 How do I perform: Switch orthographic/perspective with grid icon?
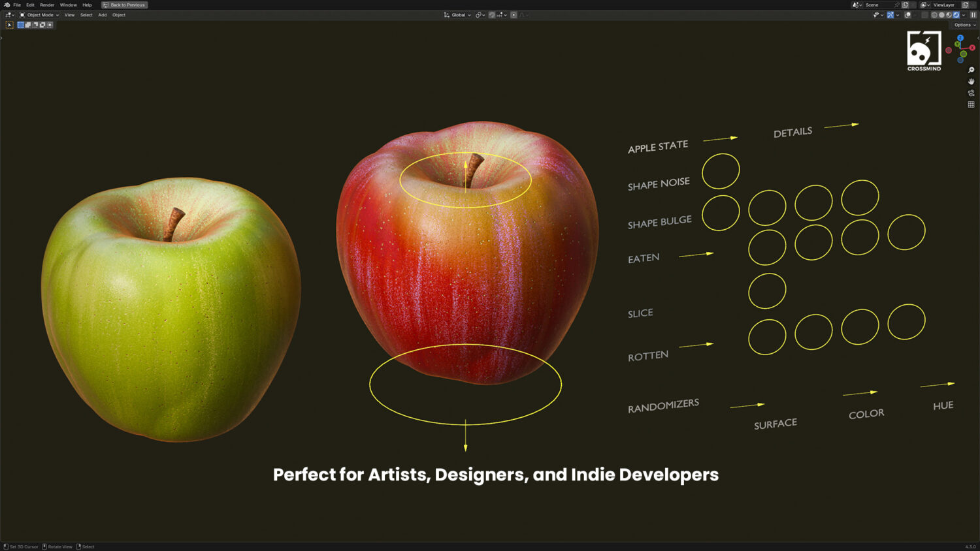pos(971,104)
